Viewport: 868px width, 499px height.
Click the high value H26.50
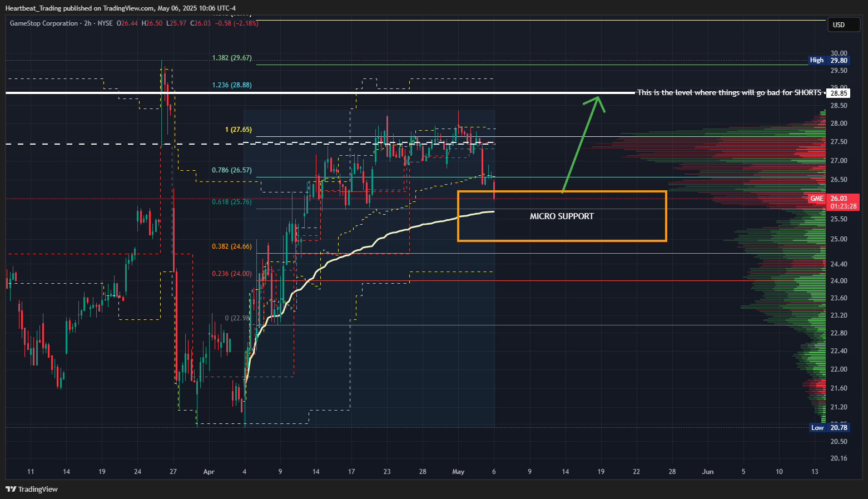point(152,23)
